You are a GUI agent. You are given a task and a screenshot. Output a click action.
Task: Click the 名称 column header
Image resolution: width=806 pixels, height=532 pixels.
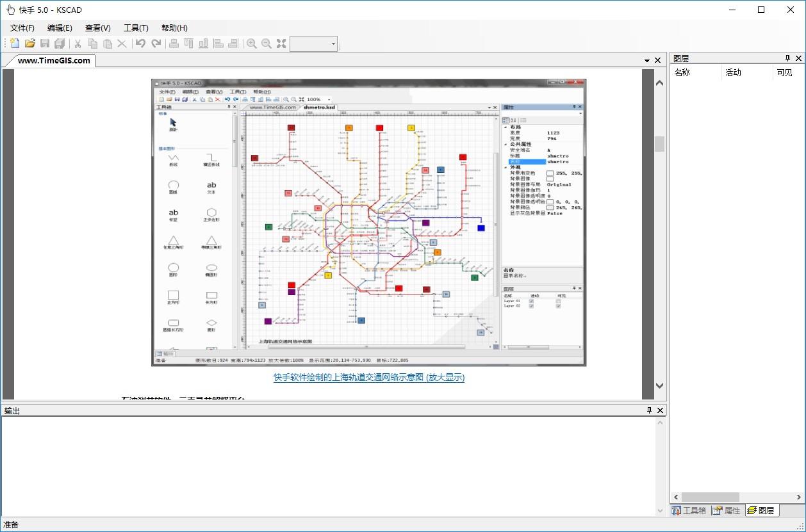click(696, 72)
